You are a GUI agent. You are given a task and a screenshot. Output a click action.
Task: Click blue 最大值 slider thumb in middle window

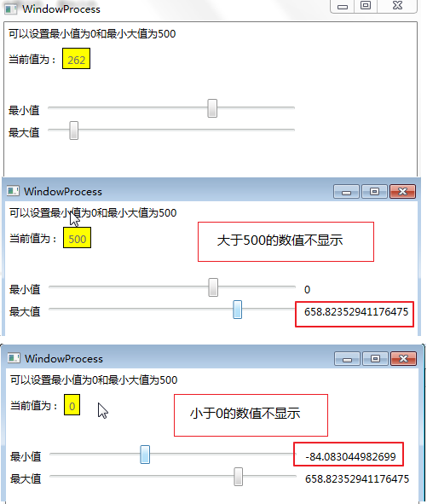pyautogui.click(x=238, y=310)
